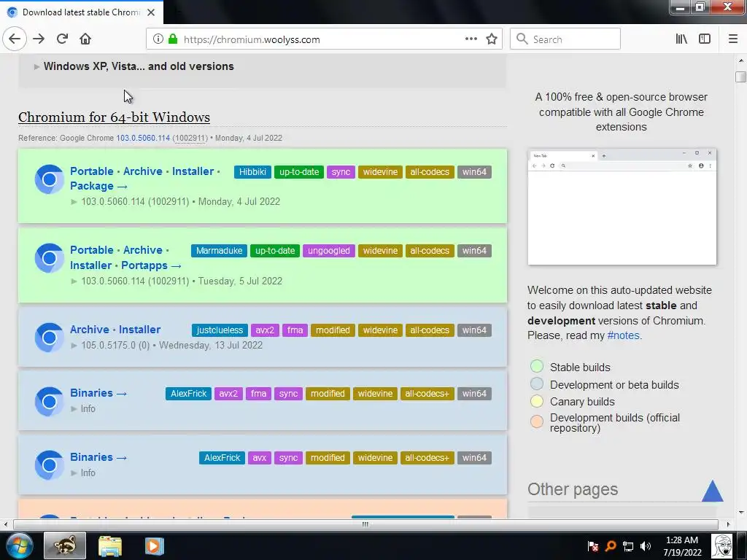Toggle the sidebar view icon

coord(705,39)
